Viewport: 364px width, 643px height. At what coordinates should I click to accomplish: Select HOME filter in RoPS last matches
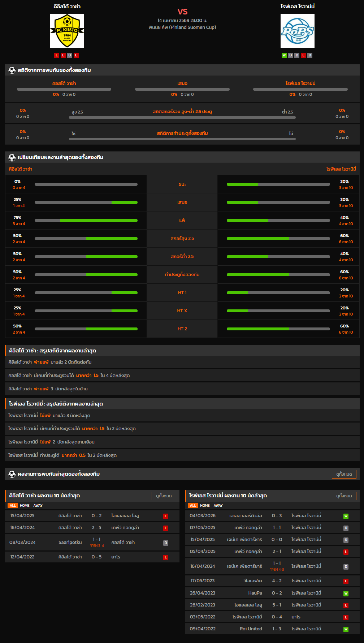pos(205,506)
